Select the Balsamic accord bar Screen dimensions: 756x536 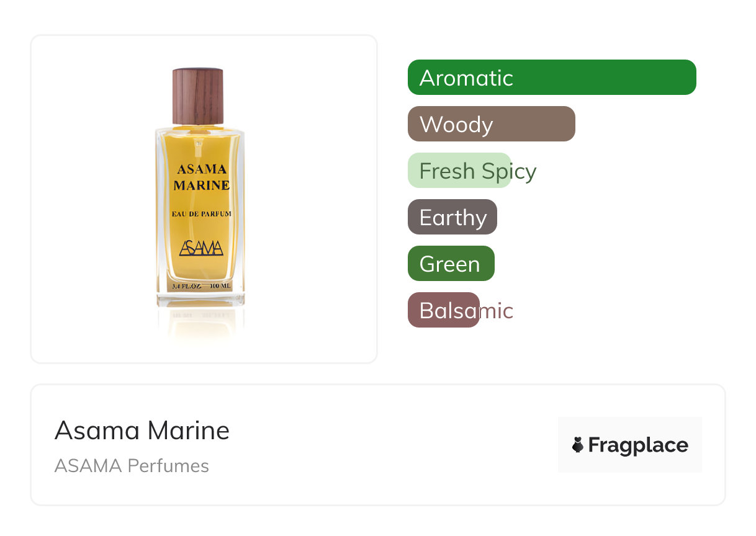[x=444, y=310]
